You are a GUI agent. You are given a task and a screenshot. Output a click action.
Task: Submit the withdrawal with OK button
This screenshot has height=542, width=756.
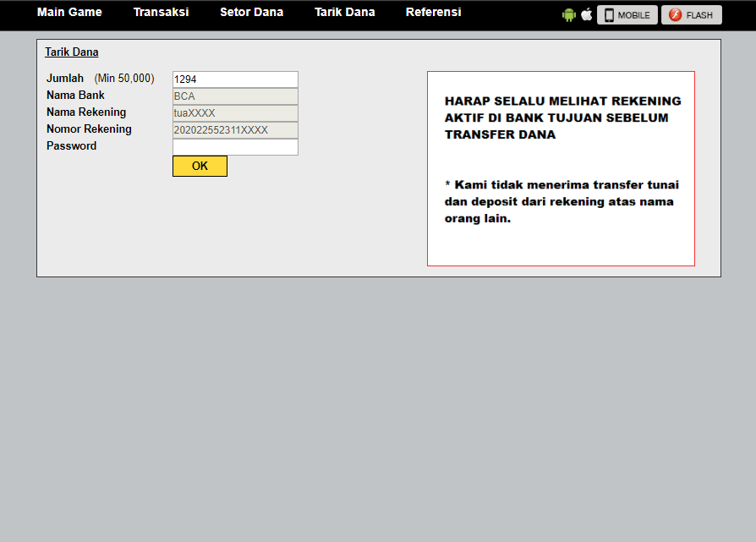point(200,166)
